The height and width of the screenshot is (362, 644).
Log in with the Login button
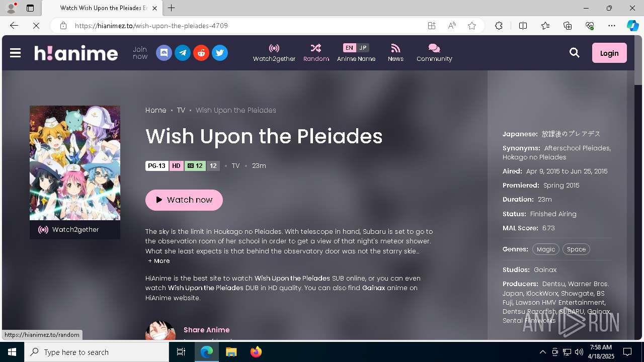tap(609, 53)
